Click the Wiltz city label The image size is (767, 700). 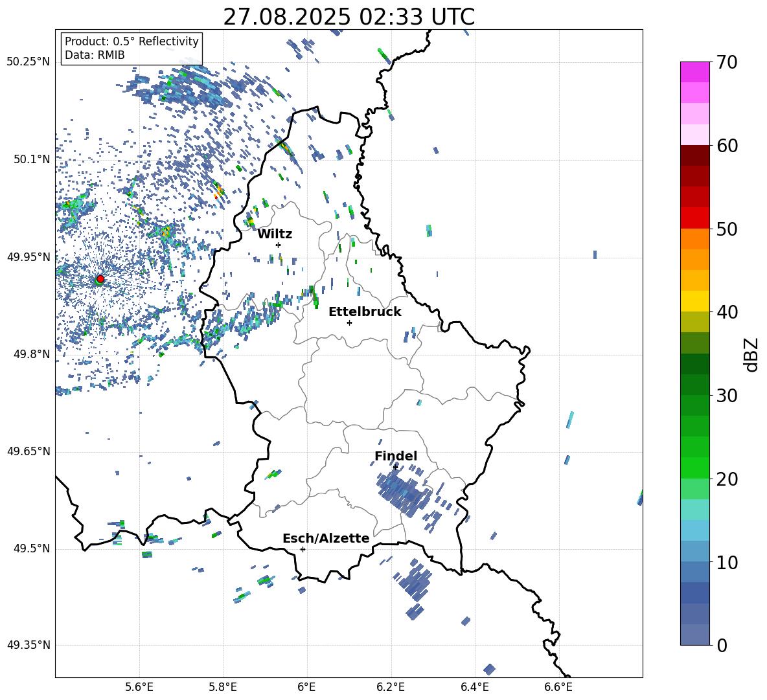coord(275,234)
